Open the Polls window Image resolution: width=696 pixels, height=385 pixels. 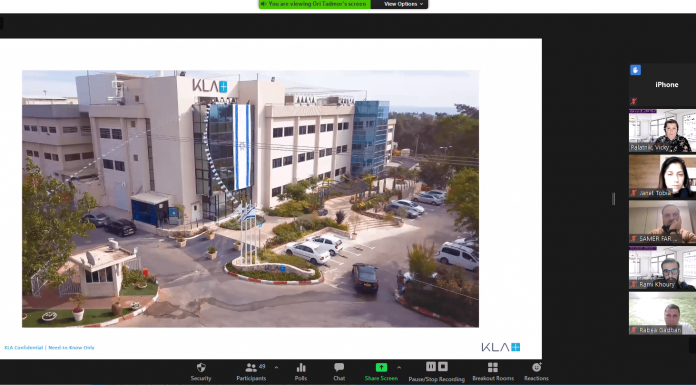click(301, 372)
